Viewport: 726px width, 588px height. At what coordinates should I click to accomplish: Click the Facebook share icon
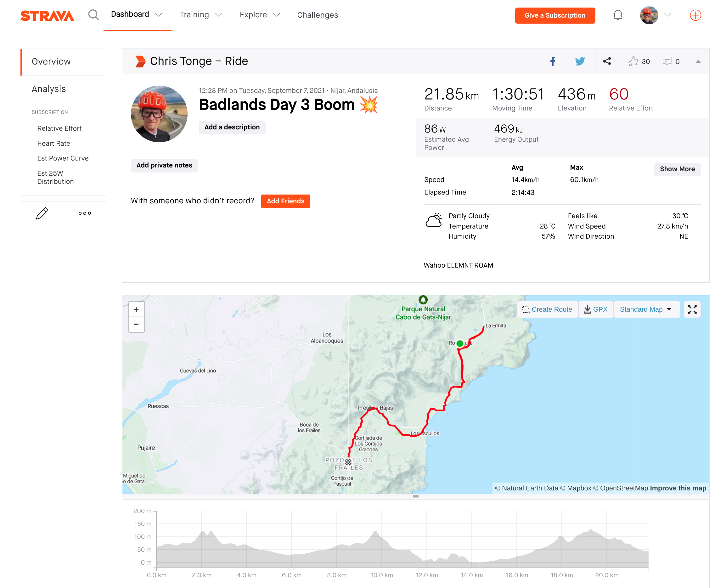(x=552, y=61)
